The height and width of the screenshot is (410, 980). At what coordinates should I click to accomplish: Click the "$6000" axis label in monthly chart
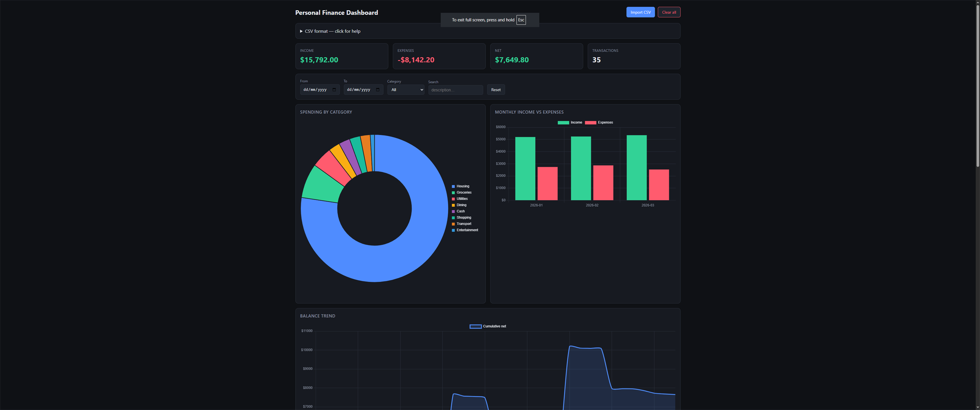point(500,127)
